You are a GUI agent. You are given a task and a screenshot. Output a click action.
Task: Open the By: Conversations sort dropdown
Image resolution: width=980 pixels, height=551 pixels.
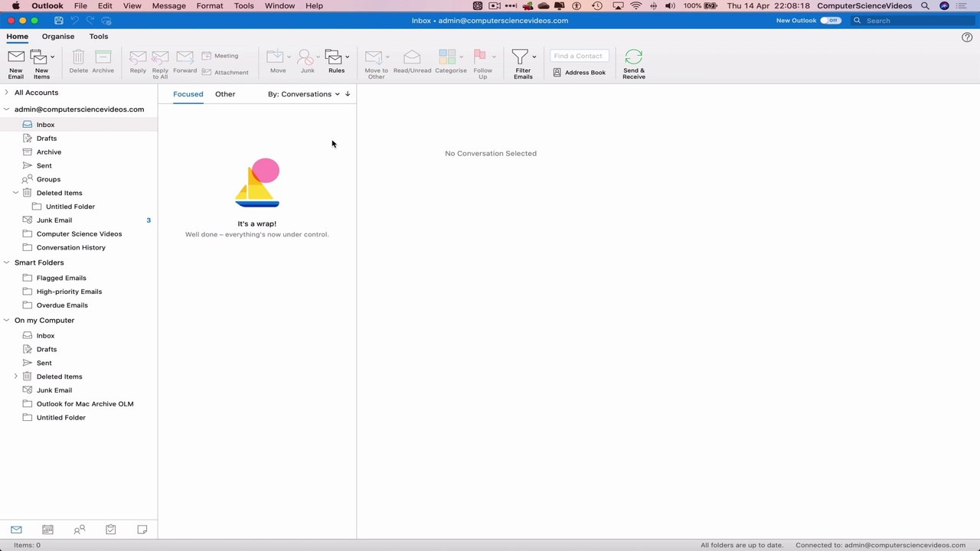coord(303,94)
